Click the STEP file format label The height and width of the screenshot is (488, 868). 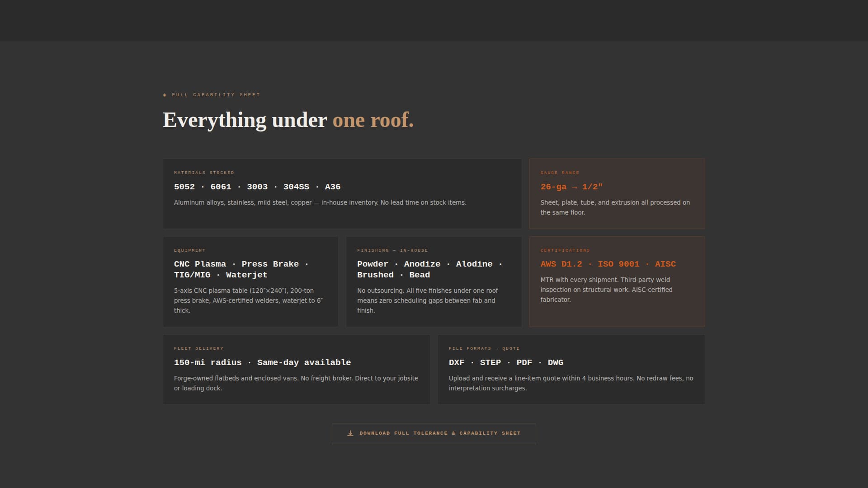[491, 362]
